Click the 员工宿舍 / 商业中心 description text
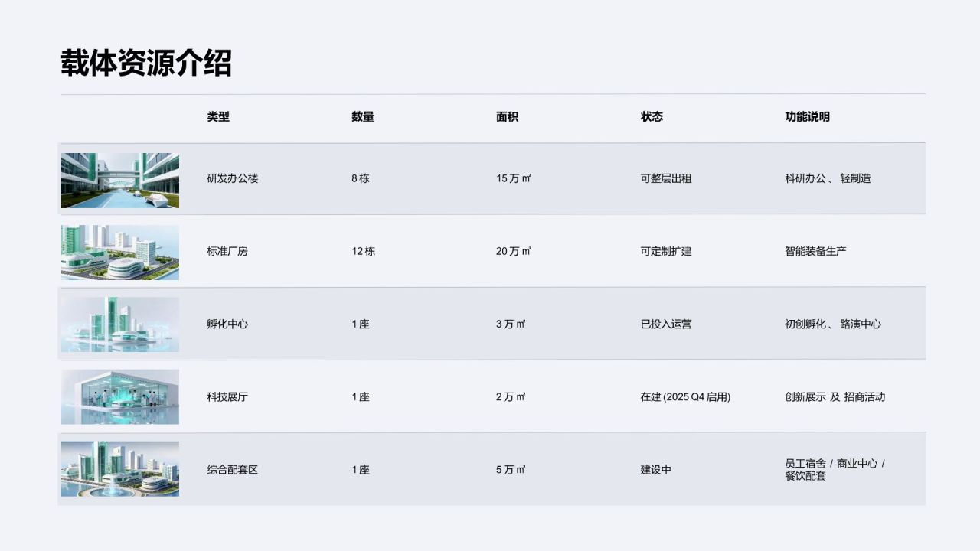 click(835, 464)
